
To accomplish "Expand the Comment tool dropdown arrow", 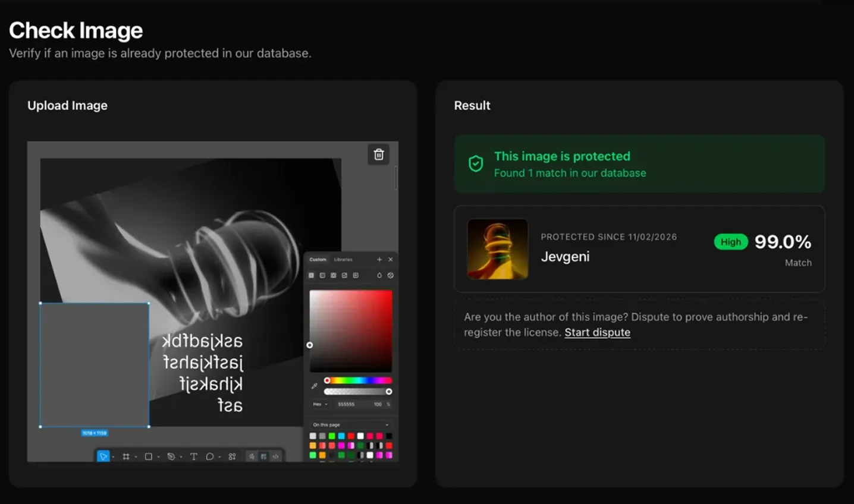I will tap(219, 457).
